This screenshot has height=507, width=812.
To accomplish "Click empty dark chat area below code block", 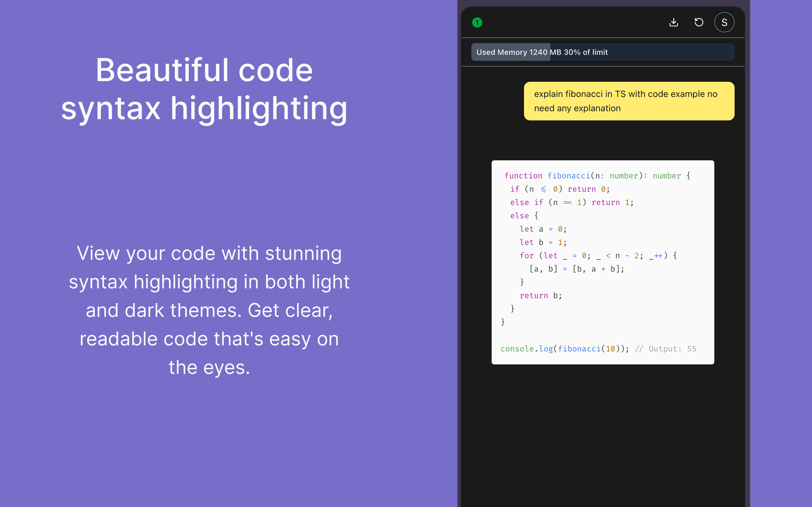I will tap(603, 436).
